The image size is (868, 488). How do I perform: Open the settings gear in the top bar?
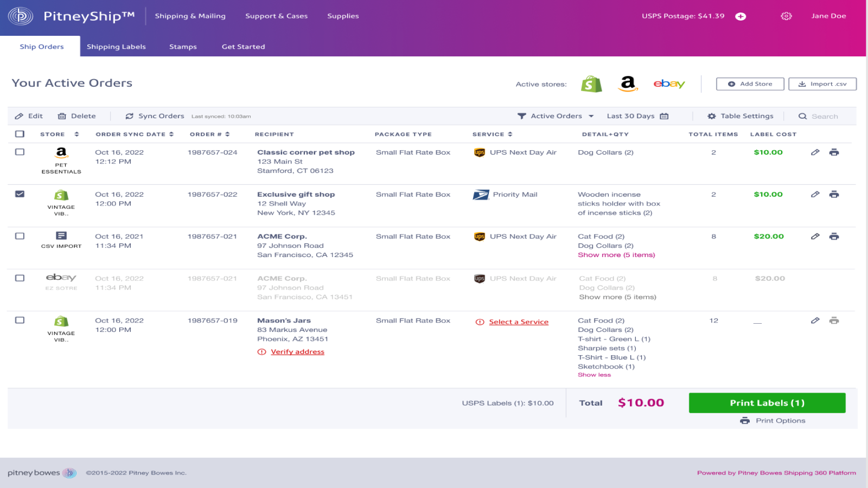[786, 16]
